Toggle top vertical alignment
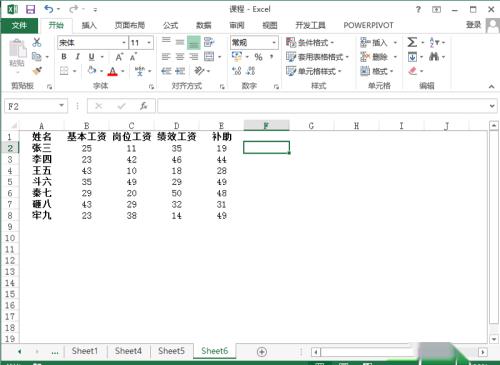Screen dimensions: 500x365 pos(166,41)
